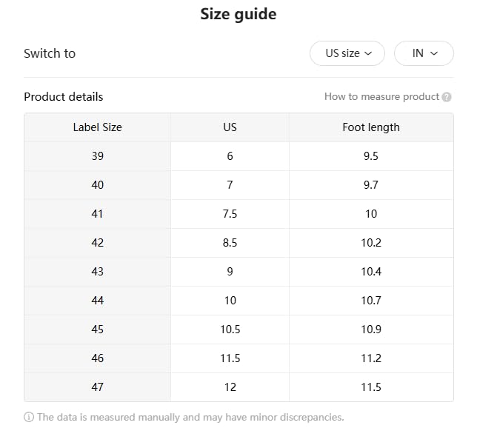Click the Foot length column header
Screen dimensions: 477x448
pos(370,127)
